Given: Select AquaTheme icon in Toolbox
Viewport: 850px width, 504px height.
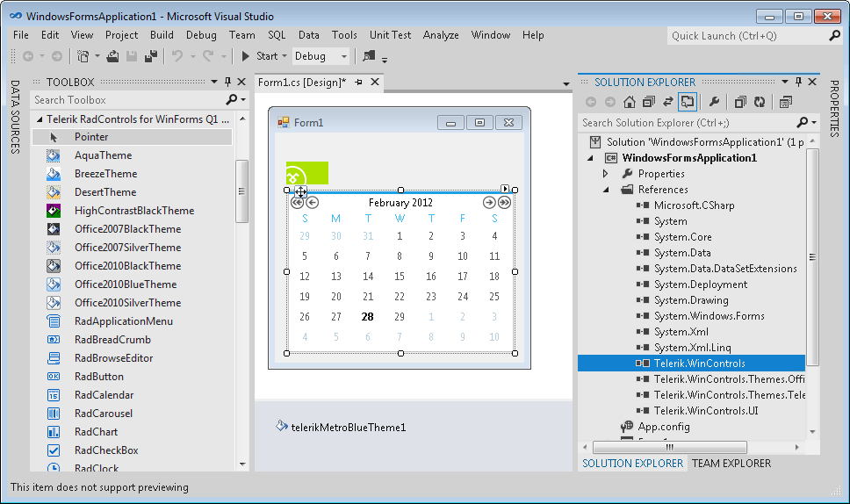Looking at the screenshot, I should click(53, 155).
